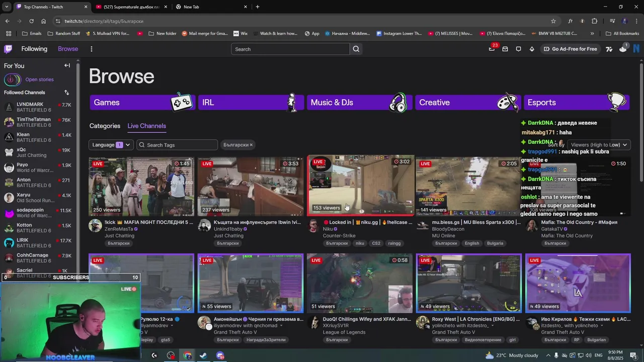Click the CS2 tag under Niku stream
The width and height of the screenshot is (644, 362).
[376, 243]
